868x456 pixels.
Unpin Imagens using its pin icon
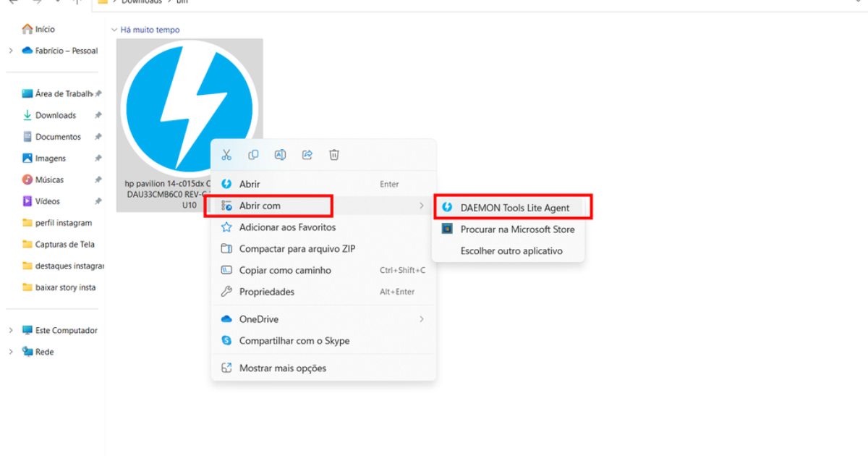click(x=97, y=158)
